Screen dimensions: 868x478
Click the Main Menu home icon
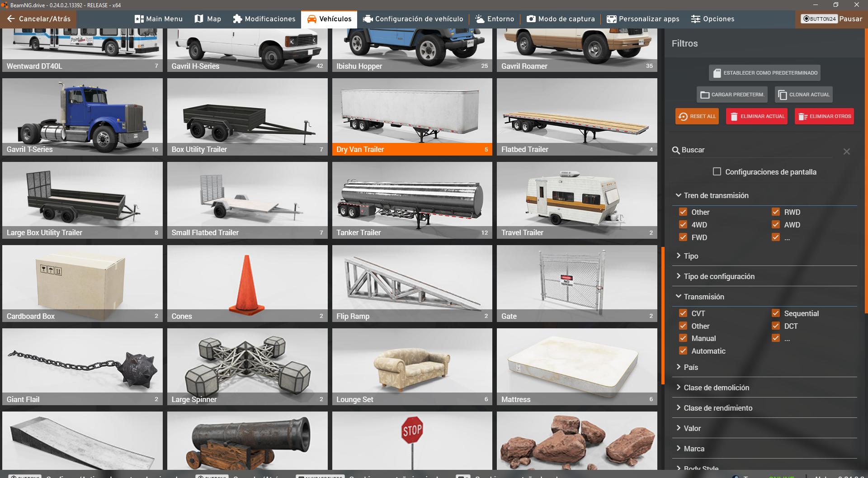[x=139, y=19]
